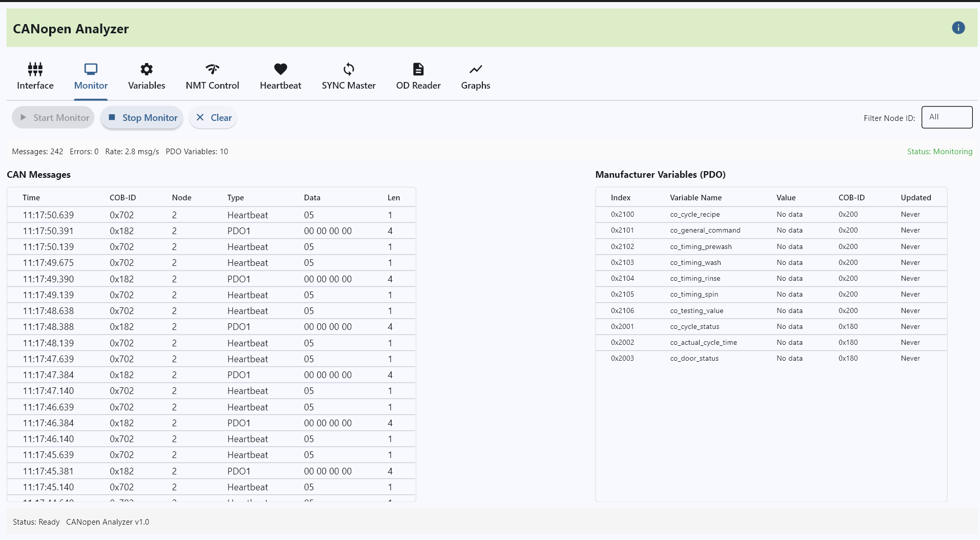The height and width of the screenshot is (540, 980).
Task: Switch to the Monitor tab
Action: click(x=91, y=76)
